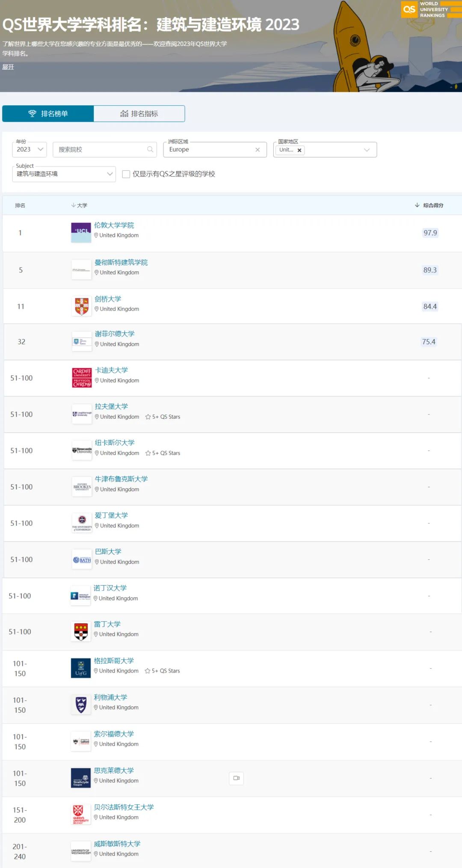Open the Subject 建筑与建造环境 dropdown
The height and width of the screenshot is (868, 462).
64,174
